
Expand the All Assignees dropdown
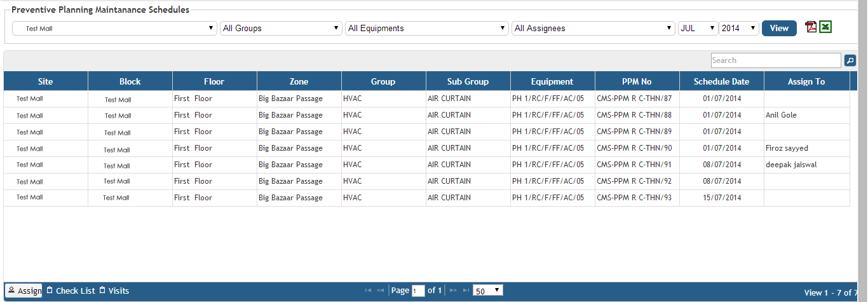tap(593, 29)
